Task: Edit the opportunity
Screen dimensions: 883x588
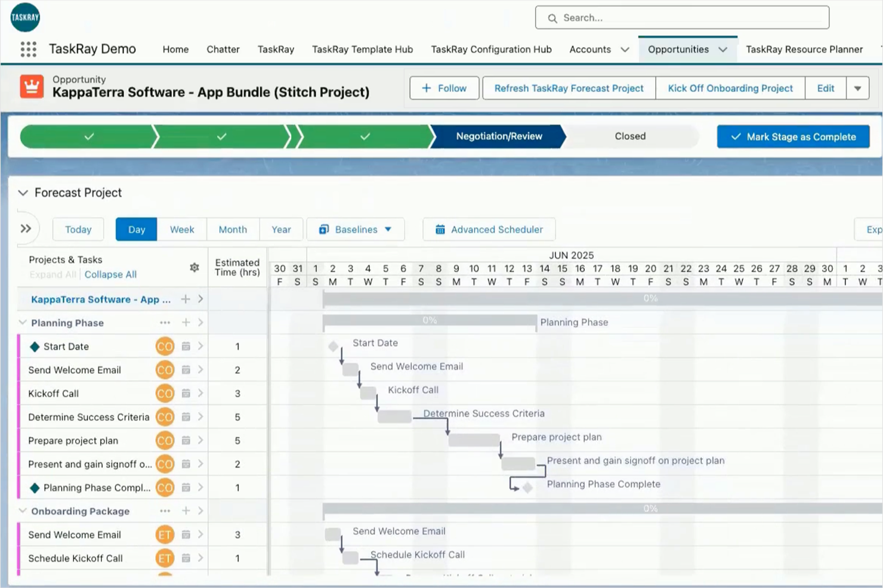Action: (826, 88)
